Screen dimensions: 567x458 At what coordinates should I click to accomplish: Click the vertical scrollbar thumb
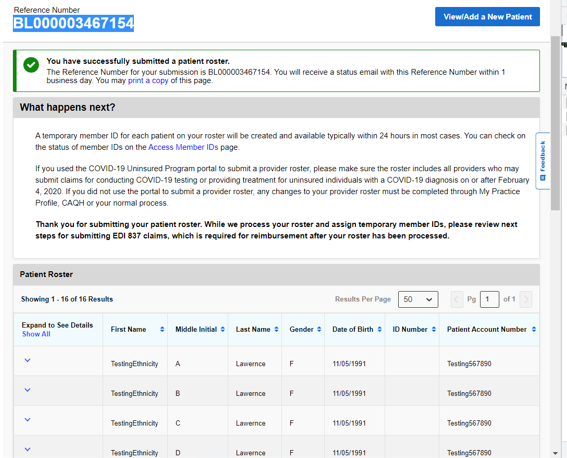[555, 123]
